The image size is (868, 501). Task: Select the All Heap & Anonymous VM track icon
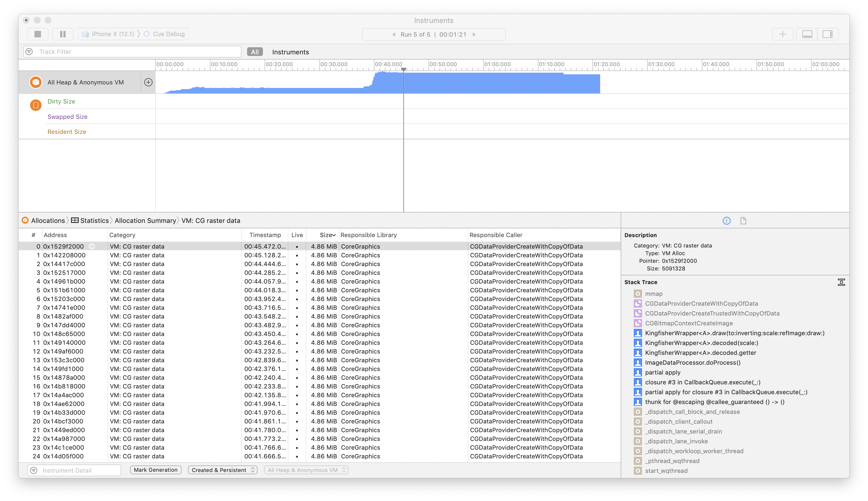pyautogui.click(x=36, y=82)
